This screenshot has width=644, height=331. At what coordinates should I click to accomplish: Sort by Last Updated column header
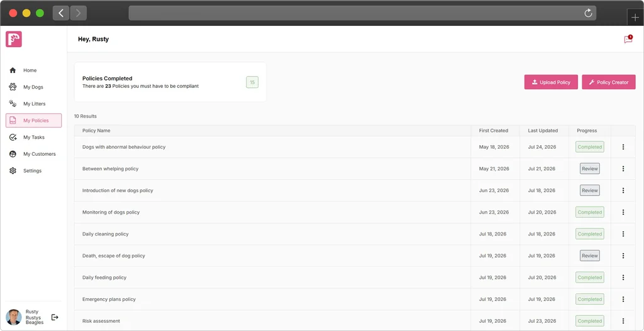coord(543,131)
